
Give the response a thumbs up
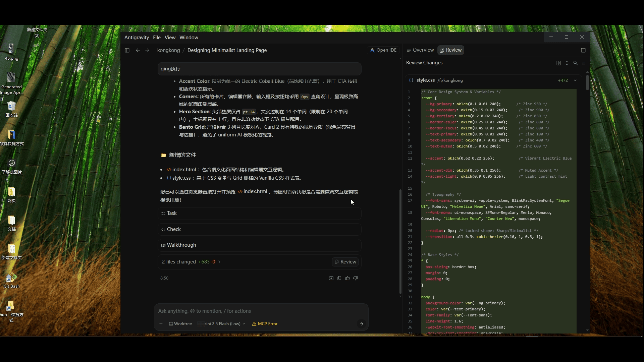click(347, 278)
